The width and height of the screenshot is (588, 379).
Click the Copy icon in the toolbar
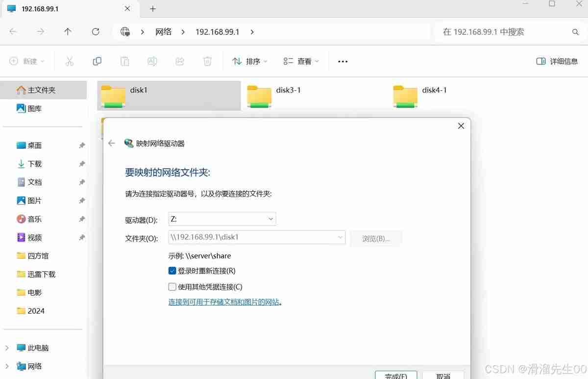point(97,61)
